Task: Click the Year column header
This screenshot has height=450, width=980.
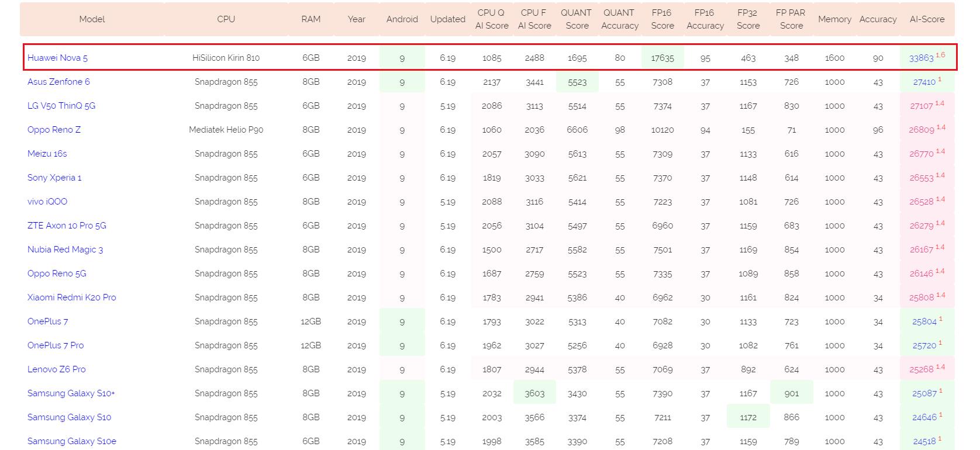Action: coord(356,19)
